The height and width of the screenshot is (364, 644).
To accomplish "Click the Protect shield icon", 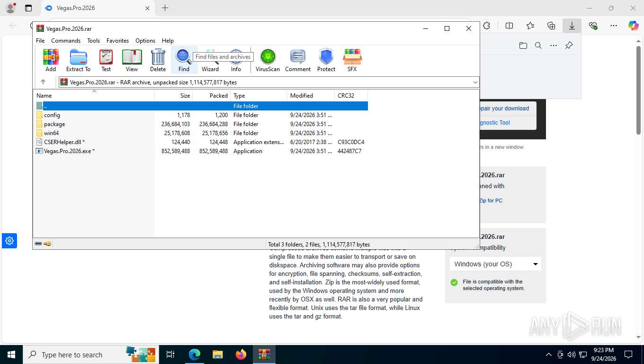I will pos(326,60).
